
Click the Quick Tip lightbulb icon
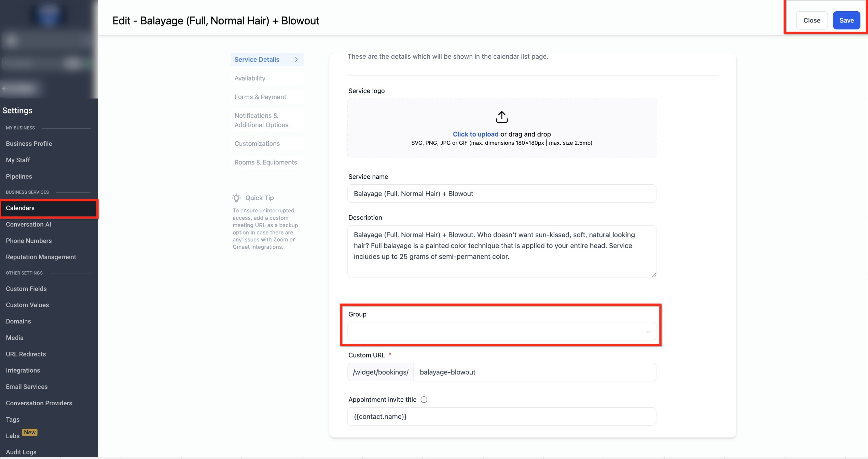coord(236,198)
